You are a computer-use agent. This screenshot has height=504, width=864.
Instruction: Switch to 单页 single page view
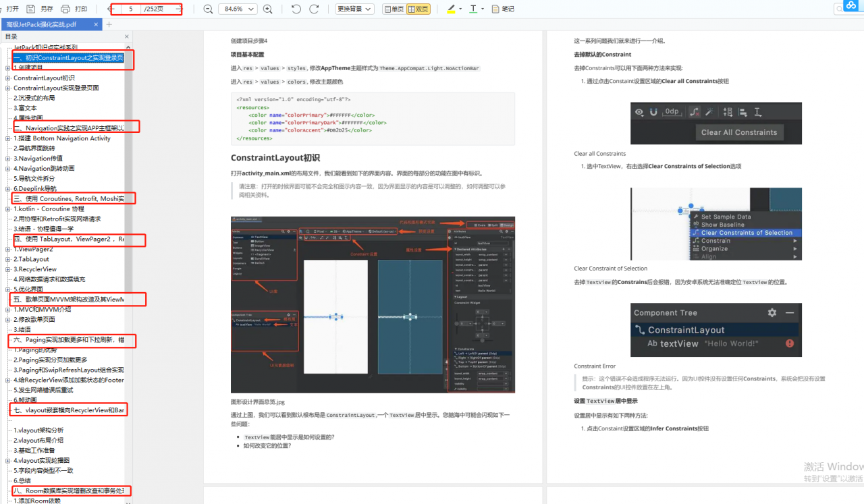[x=394, y=9]
